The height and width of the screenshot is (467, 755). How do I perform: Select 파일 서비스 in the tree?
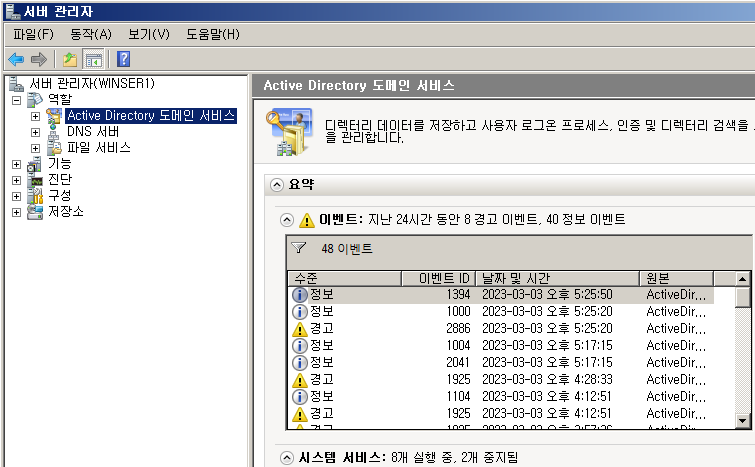(99, 148)
